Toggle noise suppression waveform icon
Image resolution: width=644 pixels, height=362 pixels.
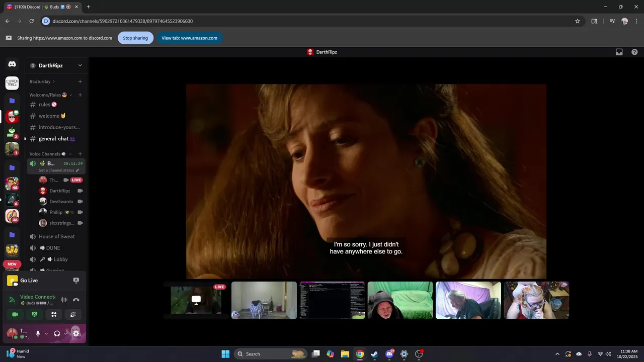pyautogui.click(x=64, y=300)
